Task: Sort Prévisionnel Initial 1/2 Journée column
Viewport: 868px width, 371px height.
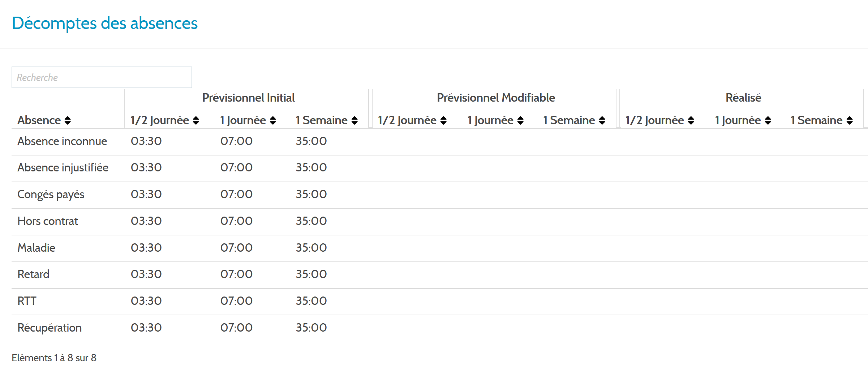Action: point(196,120)
